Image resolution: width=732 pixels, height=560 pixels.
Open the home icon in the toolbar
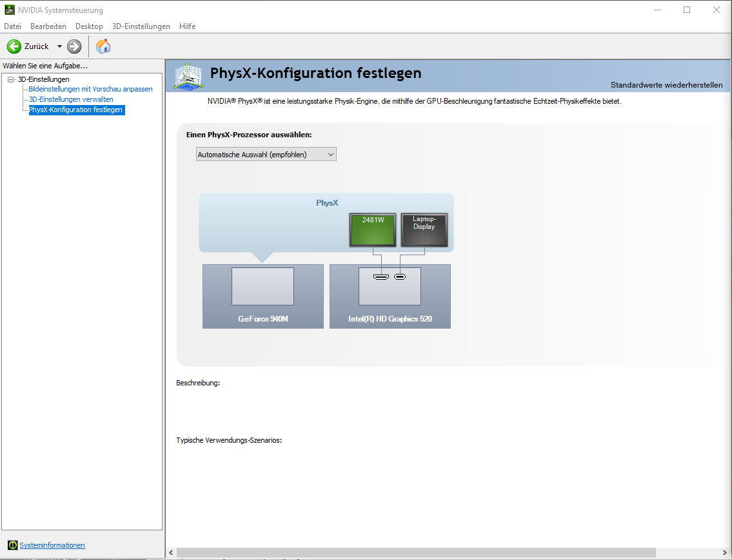pyautogui.click(x=103, y=46)
